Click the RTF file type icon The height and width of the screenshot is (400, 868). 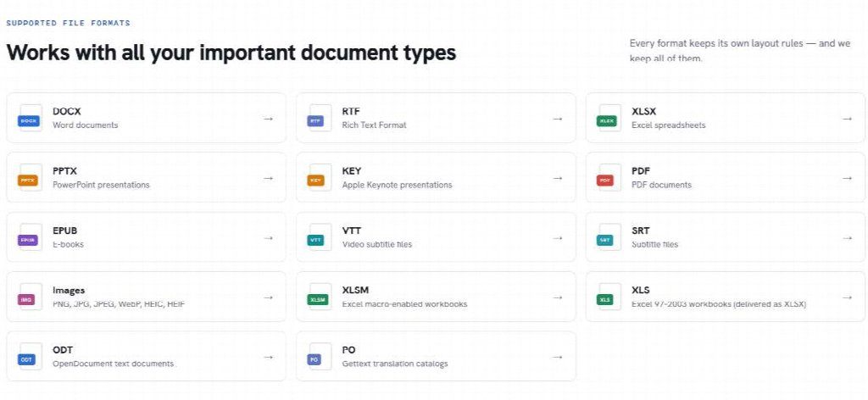click(320, 118)
